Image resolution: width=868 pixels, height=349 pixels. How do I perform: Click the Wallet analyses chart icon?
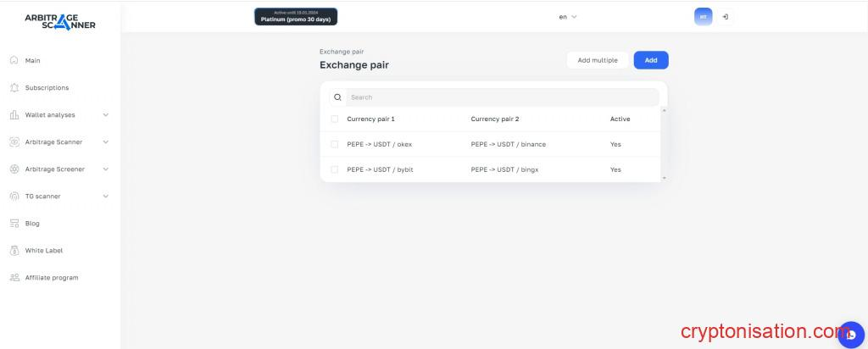tap(14, 114)
